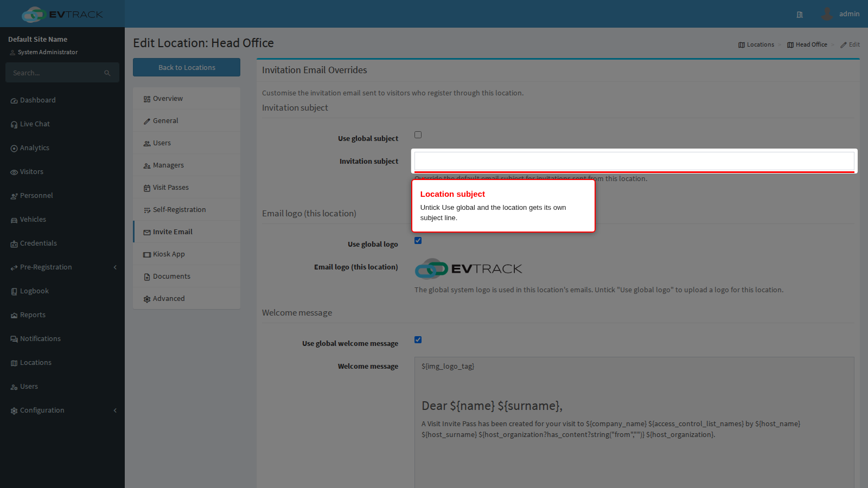The width and height of the screenshot is (868, 488).
Task: Click the Locations map icon in sidebar
Action: pos(14,363)
